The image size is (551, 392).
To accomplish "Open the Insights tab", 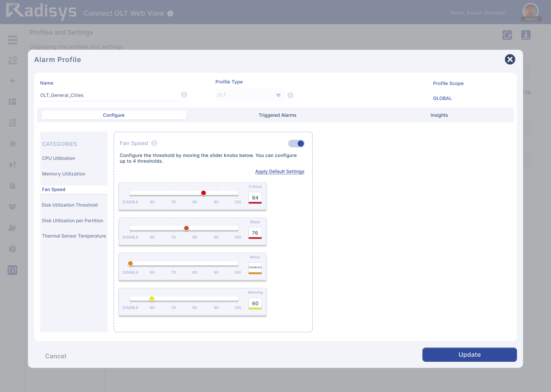I will tap(439, 115).
